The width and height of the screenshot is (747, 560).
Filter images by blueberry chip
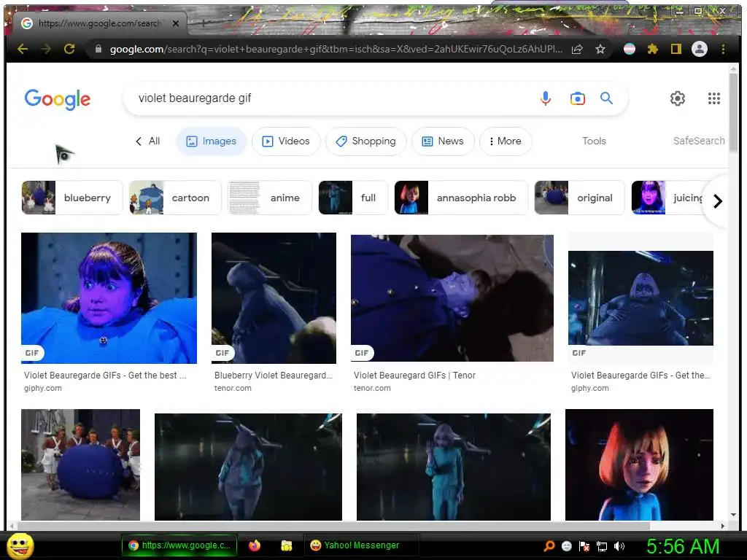click(72, 198)
